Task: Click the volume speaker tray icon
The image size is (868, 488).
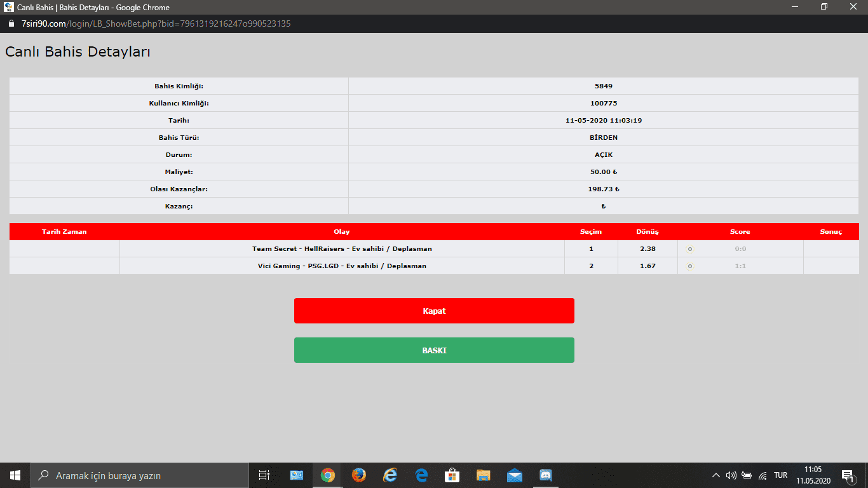Action: click(731, 475)
